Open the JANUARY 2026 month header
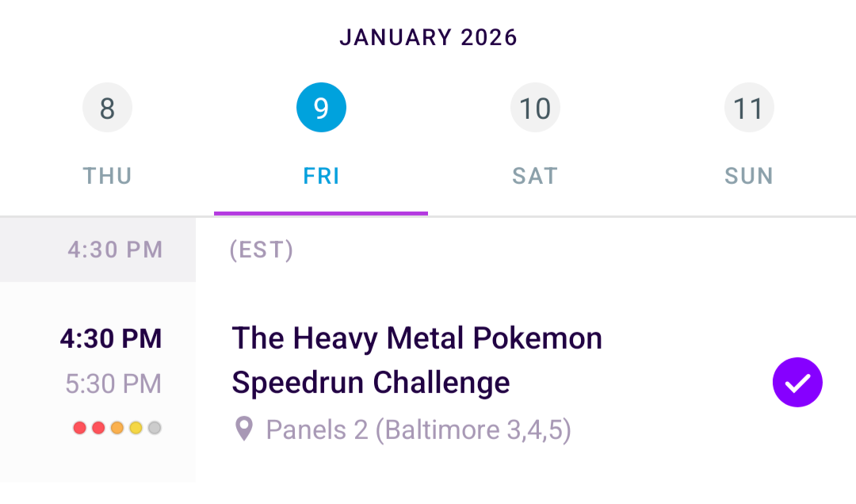The width and height of the screenshot is (856, 504). point(428,37)
